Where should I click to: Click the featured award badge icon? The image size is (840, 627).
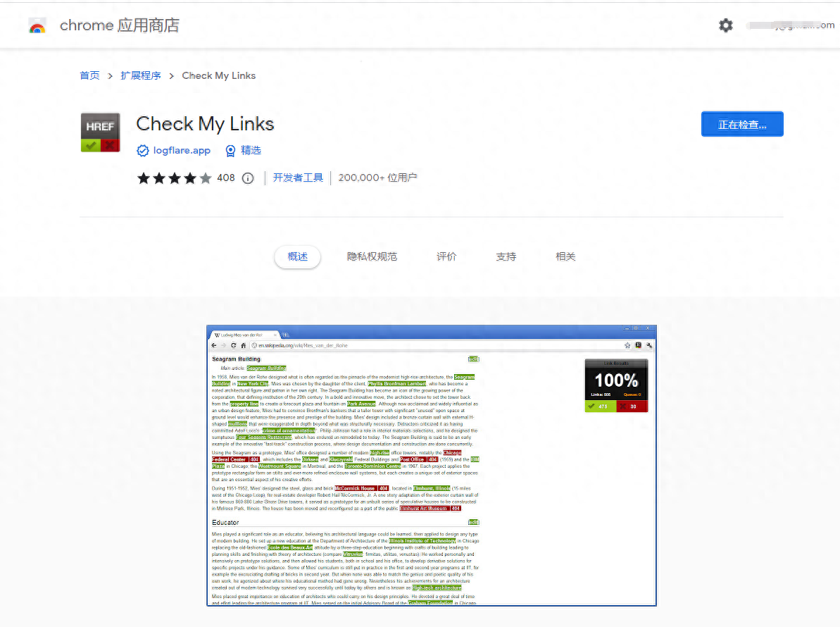pyautogui.click(x=230, y=151)
